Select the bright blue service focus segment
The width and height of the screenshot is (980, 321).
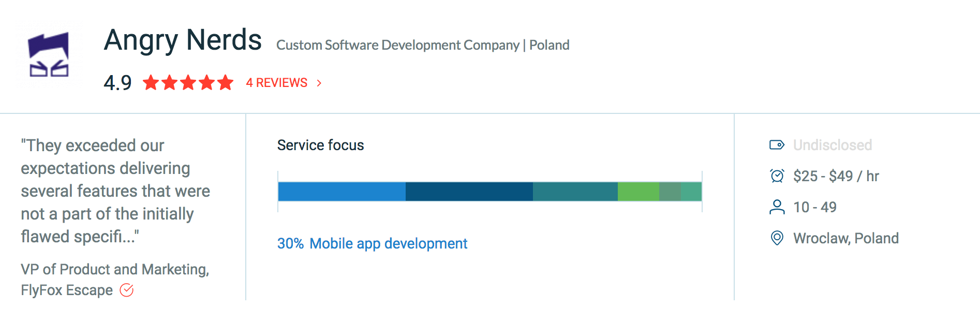[x=341, y=192]
